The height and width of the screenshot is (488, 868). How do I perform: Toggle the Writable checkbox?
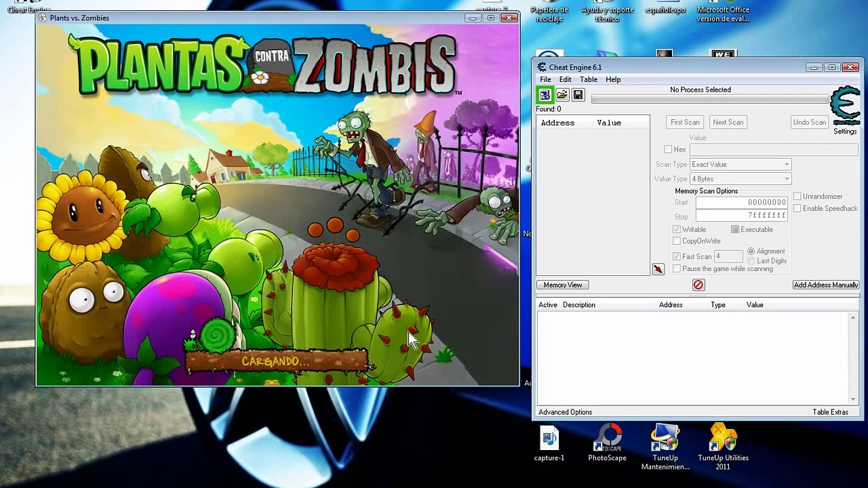pyautogui.click(x=677, y=230)
